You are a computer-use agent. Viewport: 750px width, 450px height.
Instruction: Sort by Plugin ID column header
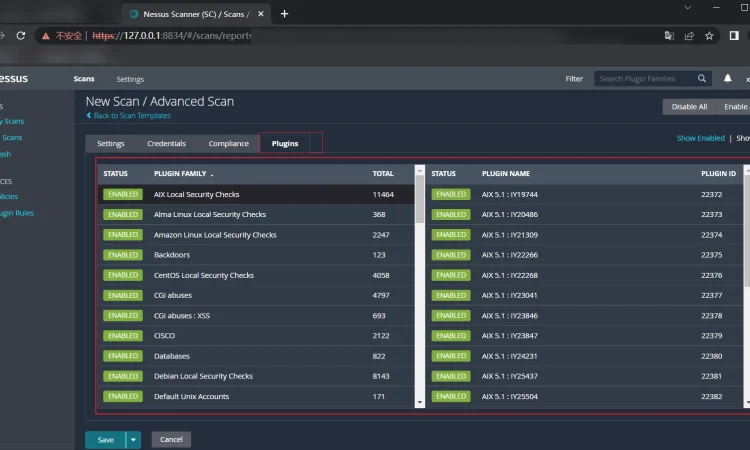click(x=718, y=174)
